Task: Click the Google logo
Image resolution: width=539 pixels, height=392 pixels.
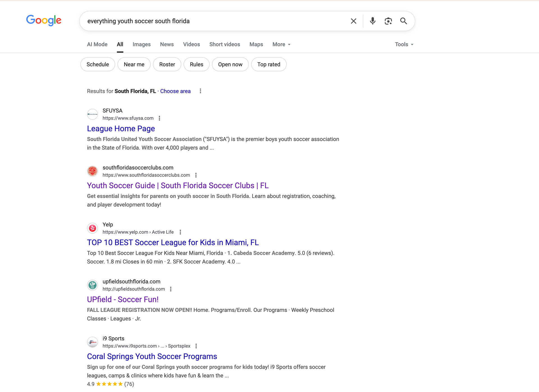Action: (44, 20)
